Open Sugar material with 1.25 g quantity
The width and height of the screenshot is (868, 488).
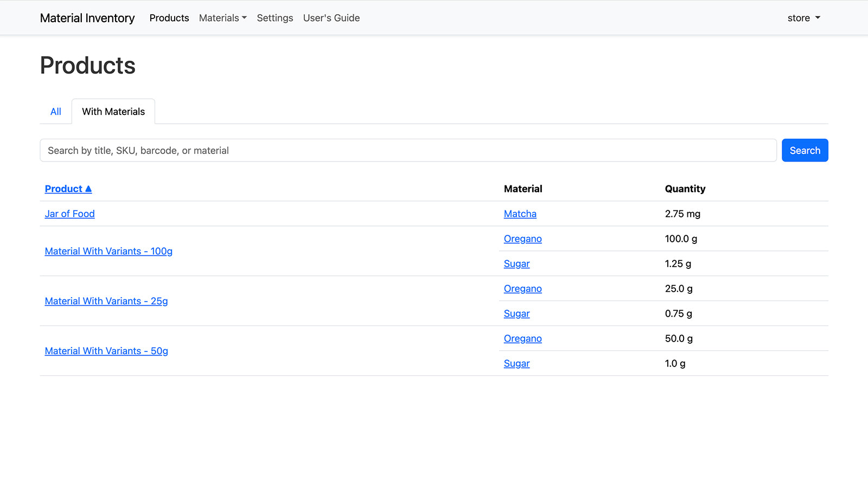coord(516,264)
